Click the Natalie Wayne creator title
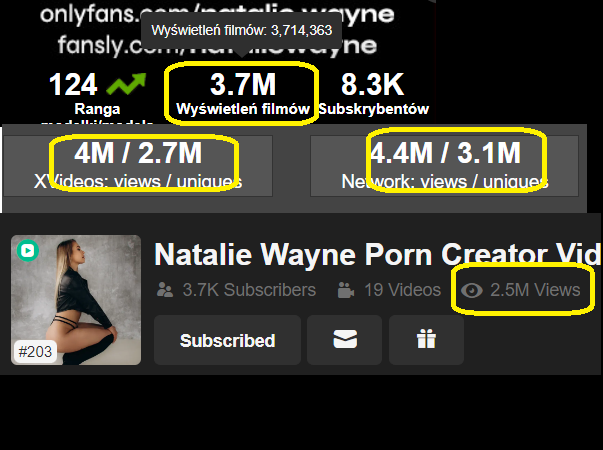Screen dimensions: 603x450 pyautogui.click(x=377, y=254)
